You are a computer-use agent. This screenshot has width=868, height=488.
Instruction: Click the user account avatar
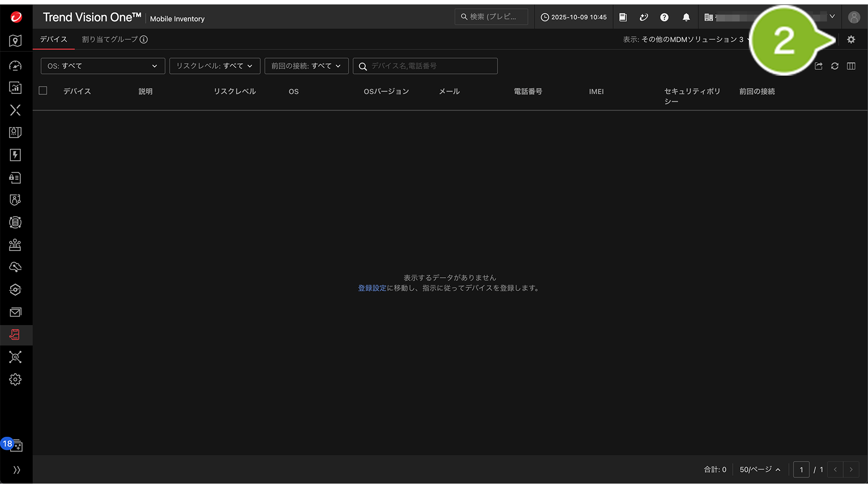click(x=853, y=17)
